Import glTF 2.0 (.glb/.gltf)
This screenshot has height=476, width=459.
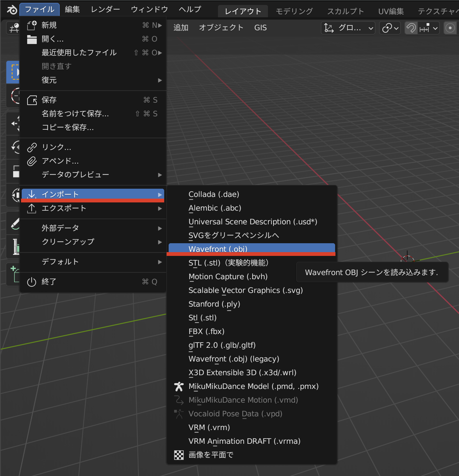coord(252,345)
